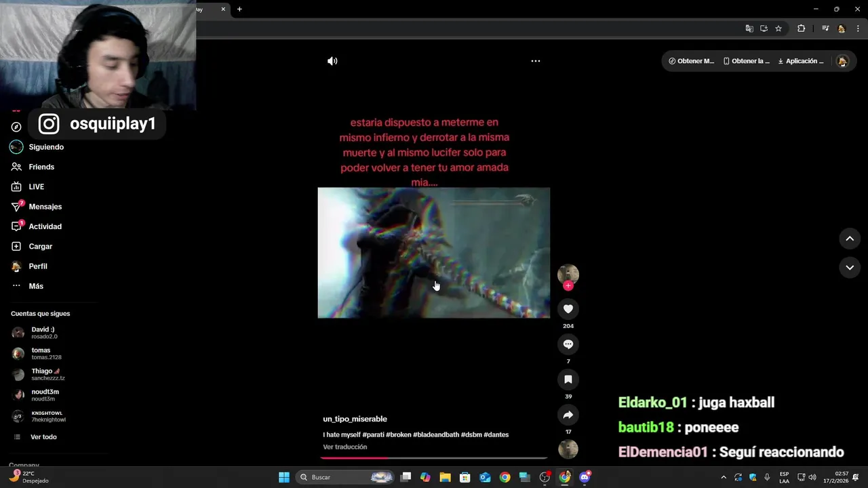Image resolution: width=868 pixels, height=488 pixels.
Task: Share the video with arrow icon
Action: click(x=568, y=415)
